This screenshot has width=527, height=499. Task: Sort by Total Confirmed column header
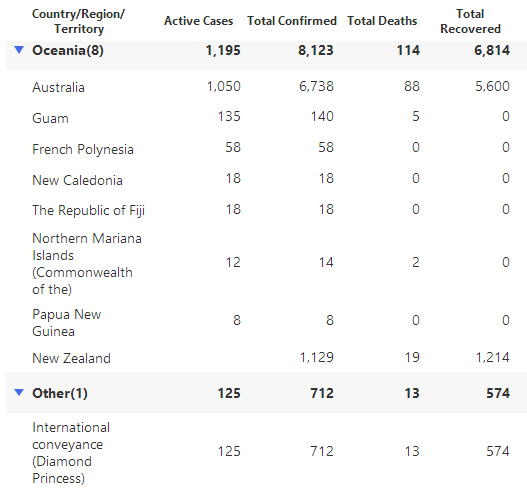(292, 21)
